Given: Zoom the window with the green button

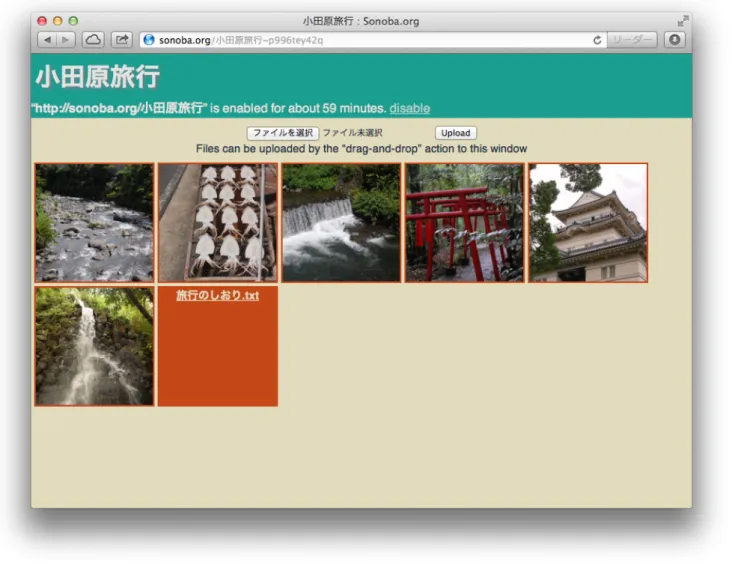Looking at the screenshot, I should point(73,21).
